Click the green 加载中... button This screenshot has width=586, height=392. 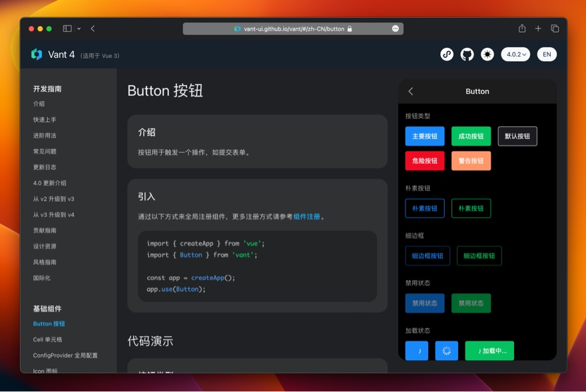(x=489, y=351)
